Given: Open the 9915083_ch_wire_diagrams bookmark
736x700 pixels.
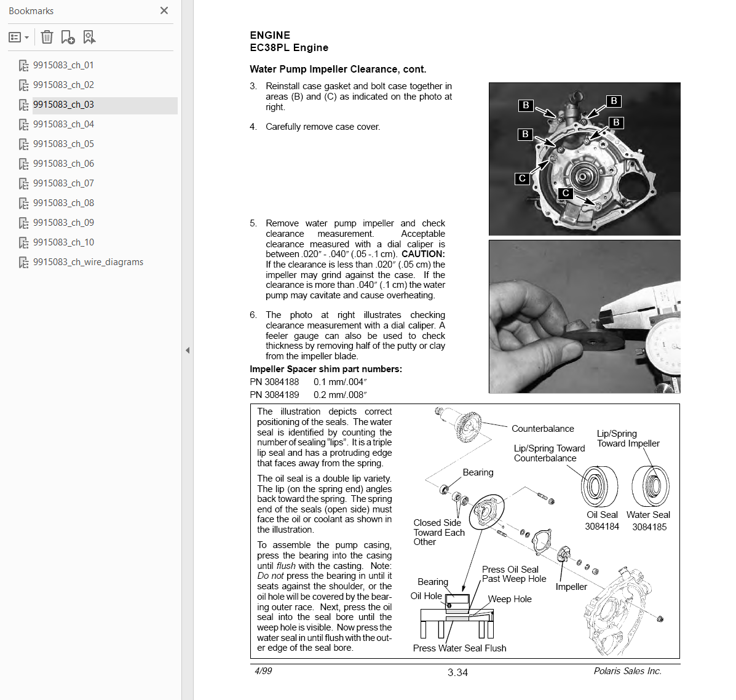Looking at the screenshot, I should tap(88, 262).
